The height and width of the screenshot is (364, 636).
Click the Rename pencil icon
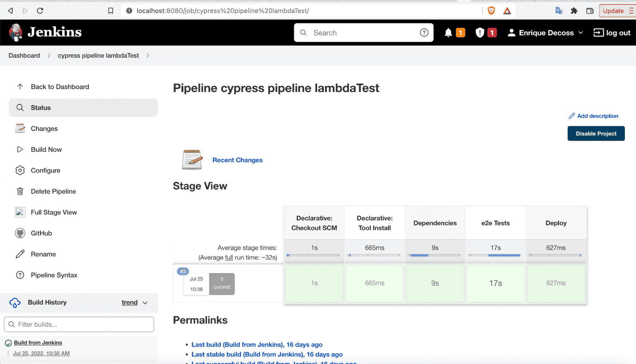(20, 254)
